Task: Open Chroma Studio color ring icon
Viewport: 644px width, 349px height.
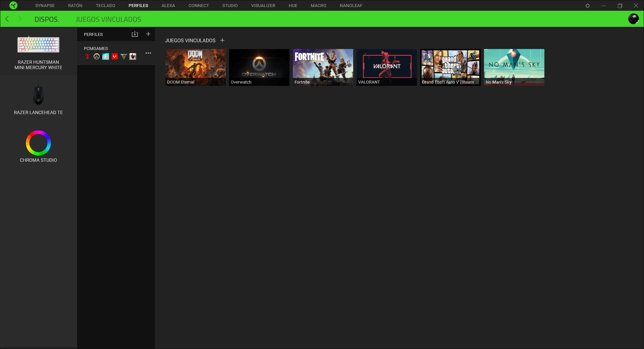Action: click(38, 143)
